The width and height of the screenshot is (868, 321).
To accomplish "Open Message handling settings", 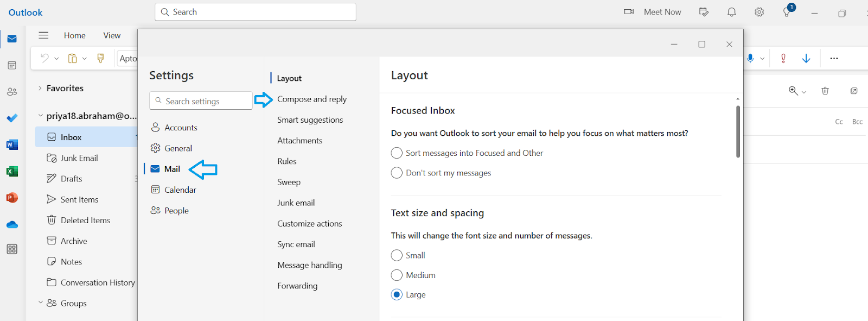I will (310, 265).
